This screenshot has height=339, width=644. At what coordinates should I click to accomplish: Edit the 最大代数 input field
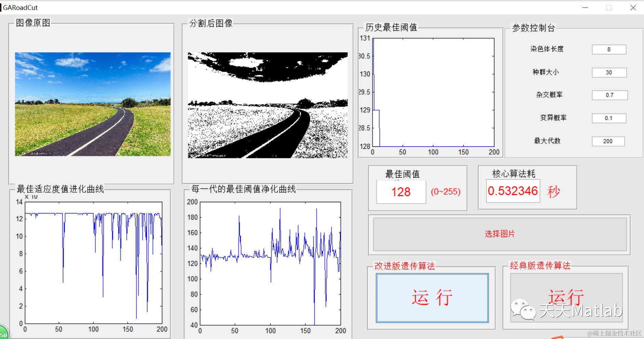pyautogui.click(x=608, y=141)
